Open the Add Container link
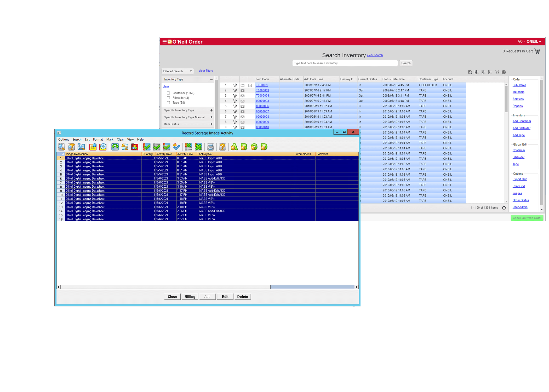This screenshot has height=392, width=549. pos(522,121)
